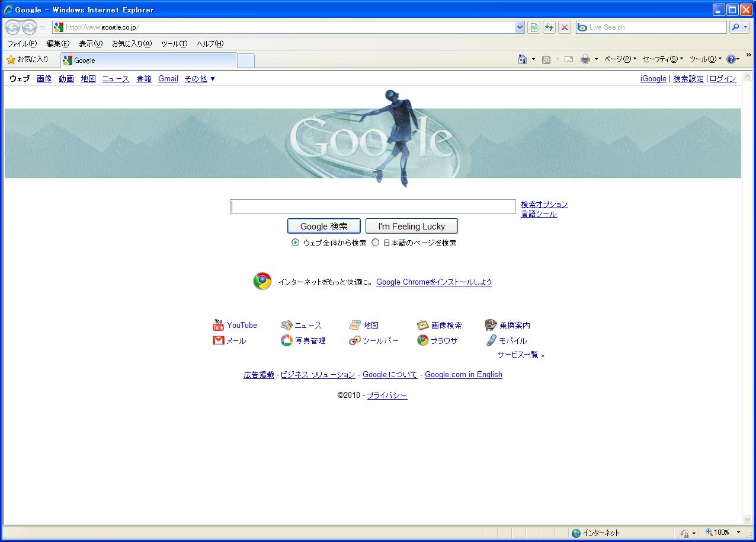
Task: Open the お気に入り(A) menu
Action: (132, 44)
